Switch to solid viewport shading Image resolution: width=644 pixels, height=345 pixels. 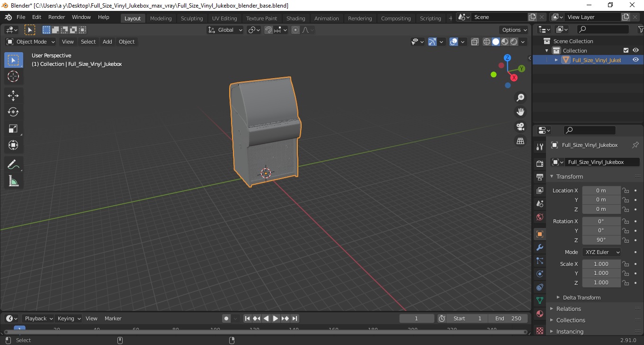(x=496, y=42)
